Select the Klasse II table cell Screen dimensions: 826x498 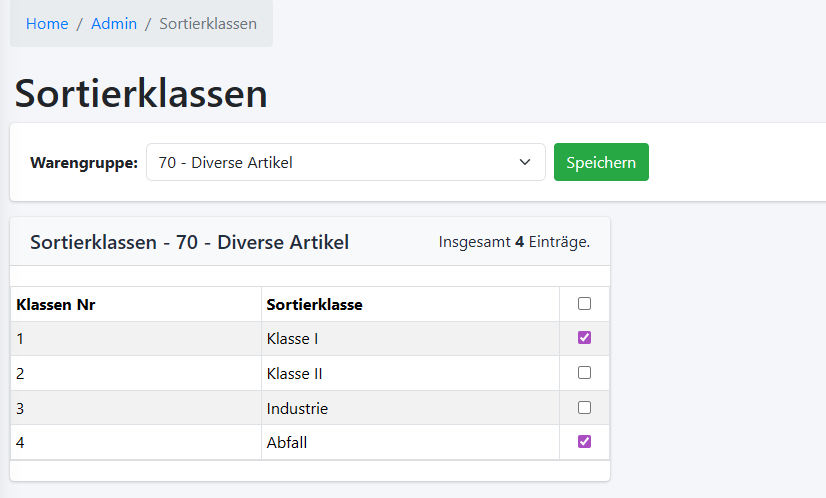(295, 374)
